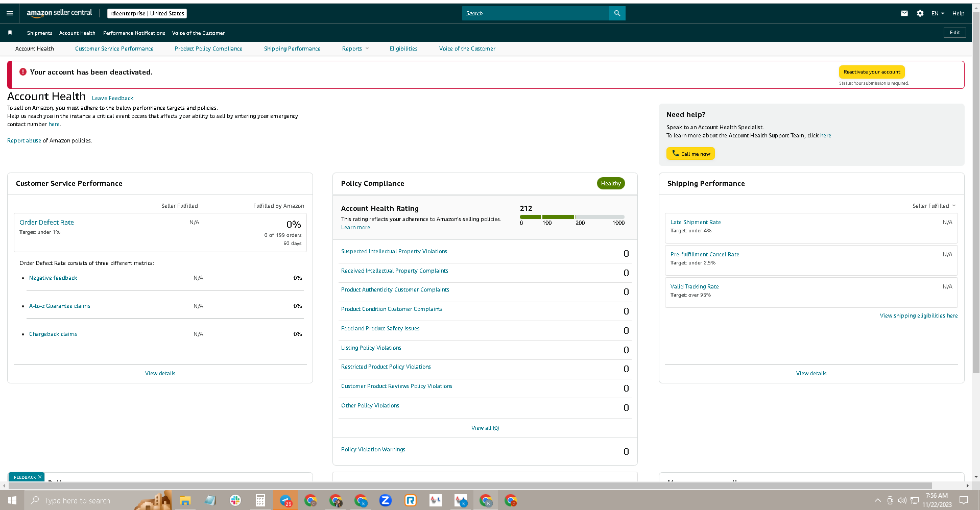Expand the Reports dropdown menu
Screen dimensions: 980x510
point(355,48)
